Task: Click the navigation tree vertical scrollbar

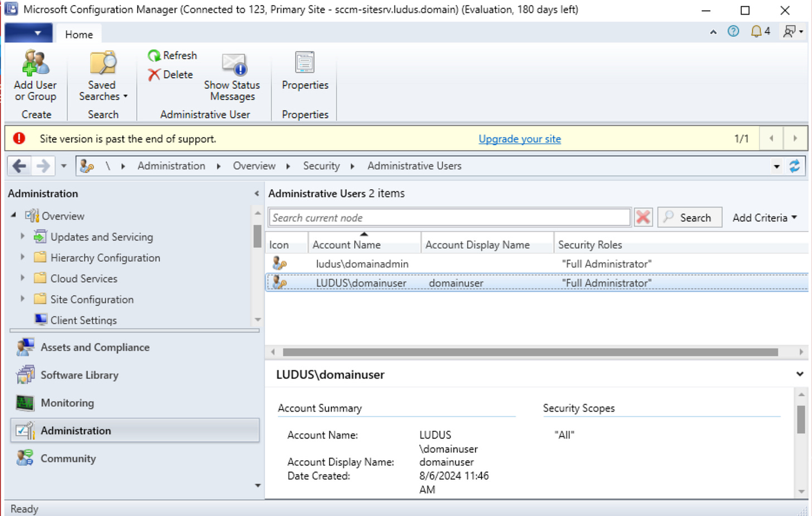Action: pyautogui.click(x=257, y=236)
